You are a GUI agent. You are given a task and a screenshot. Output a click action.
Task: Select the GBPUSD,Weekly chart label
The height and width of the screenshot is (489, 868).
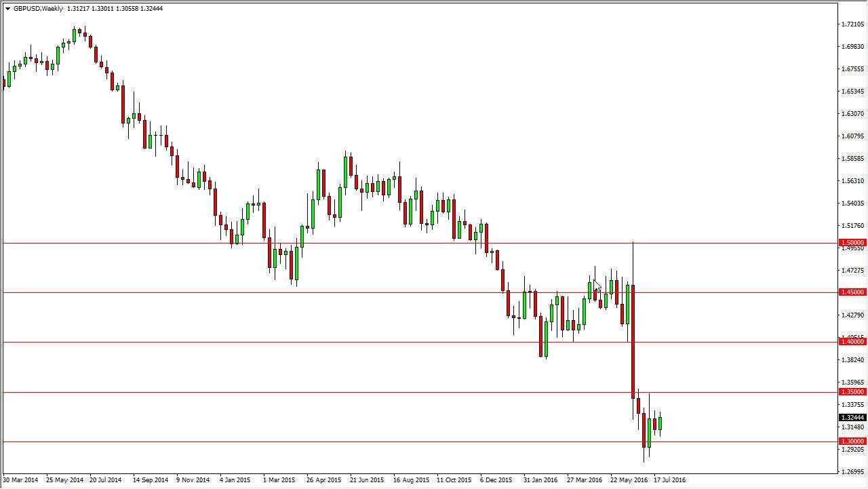click(x=37, y=9)
